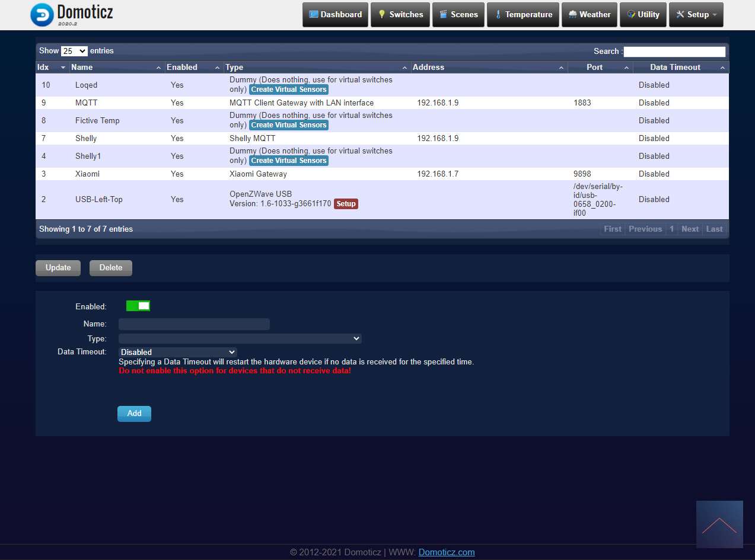The width and height of the screenshot is (755, 560).
Task: Click the Domoticz logo icon
Action: click(42, 15)
